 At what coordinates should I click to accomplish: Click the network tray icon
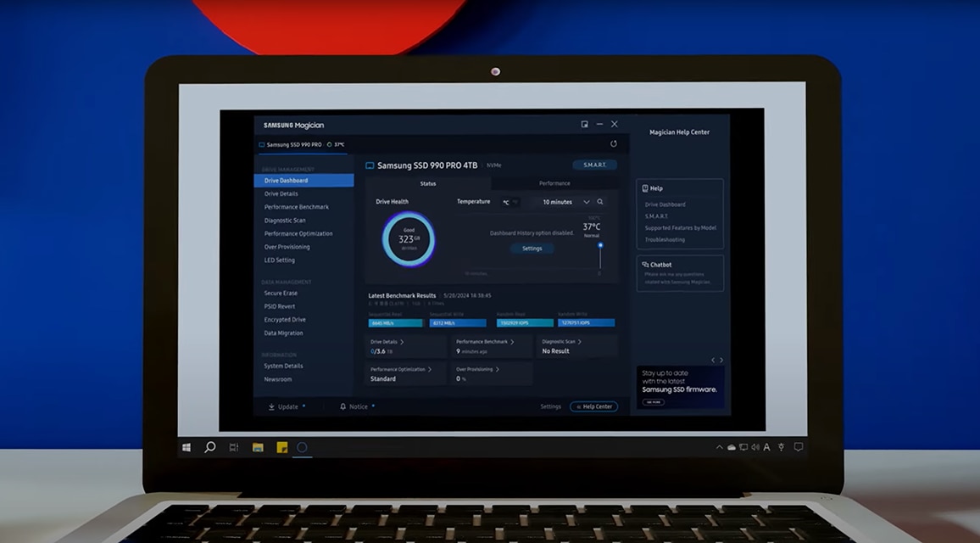point(743,447)
